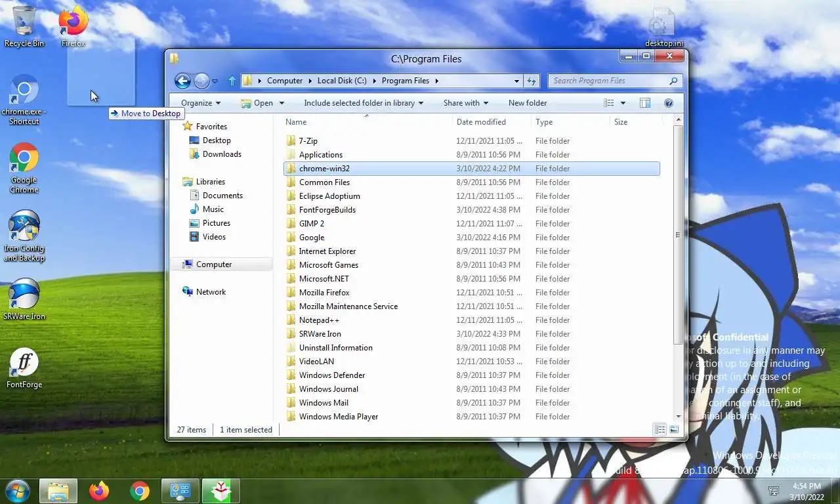
Task: Click the New folder button
Action: (x=528, y=103)
